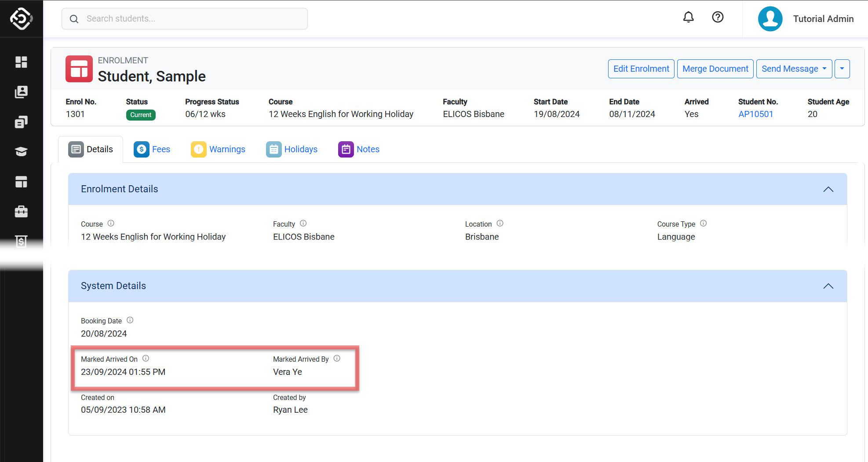Image resolution: width=868 pixels, height=462 pixels.
Task: Click the briefcase sidebar icon
Action: tap(21, 212)
